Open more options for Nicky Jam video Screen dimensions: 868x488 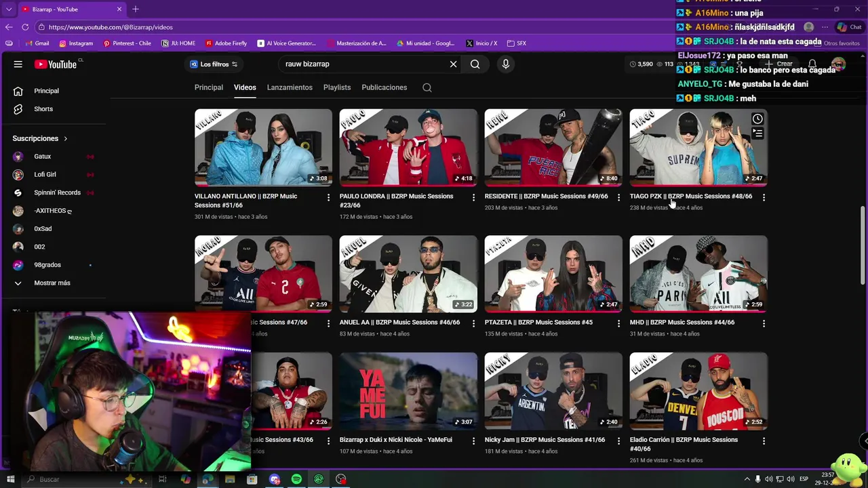(x=618, y=441)
